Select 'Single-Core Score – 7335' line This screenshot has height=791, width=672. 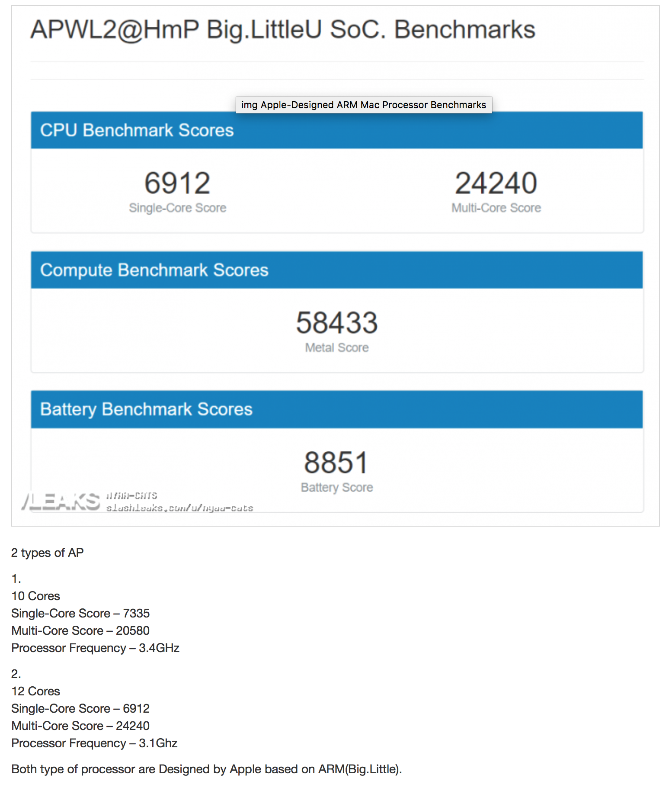pyautogui.click(x=80, y=614)
